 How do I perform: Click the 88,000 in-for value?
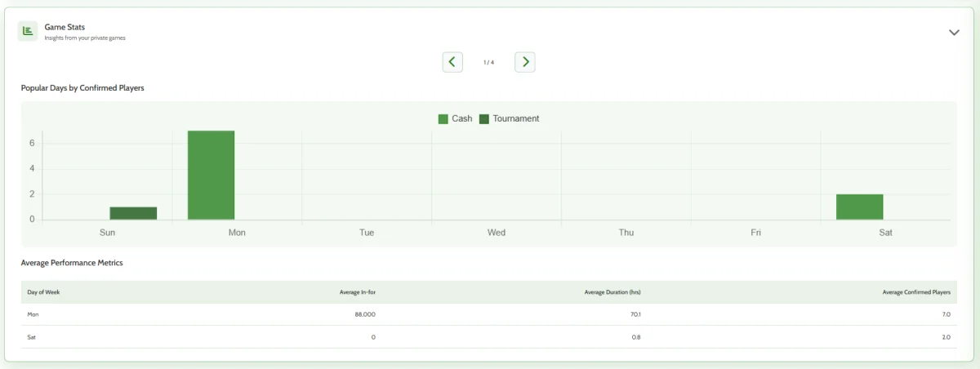365,314
